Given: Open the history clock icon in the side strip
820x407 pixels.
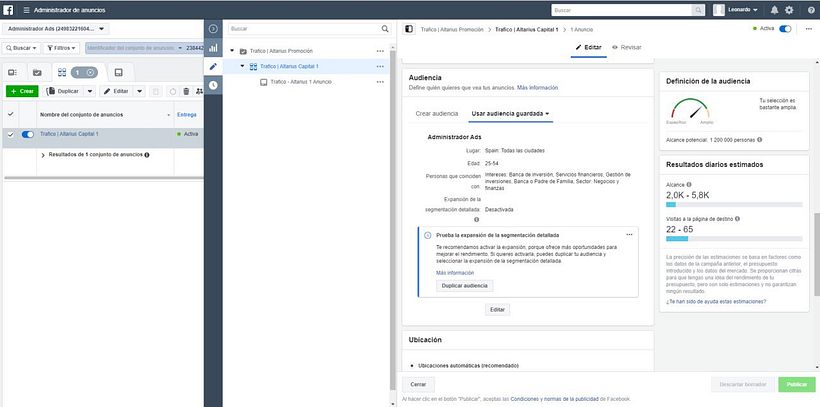Looking at the screenshot, I should pos(213,85).
